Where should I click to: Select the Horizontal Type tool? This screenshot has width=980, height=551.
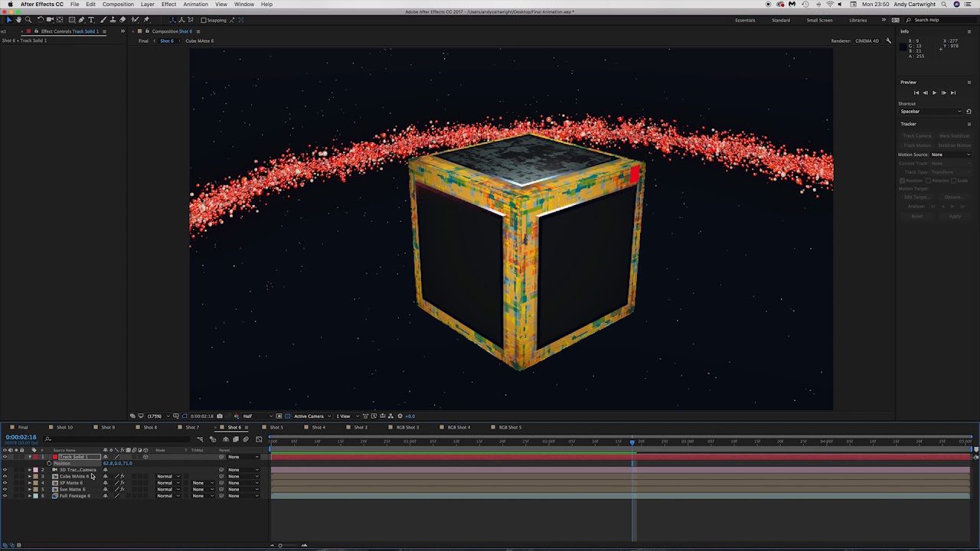[x=91, y=20]
